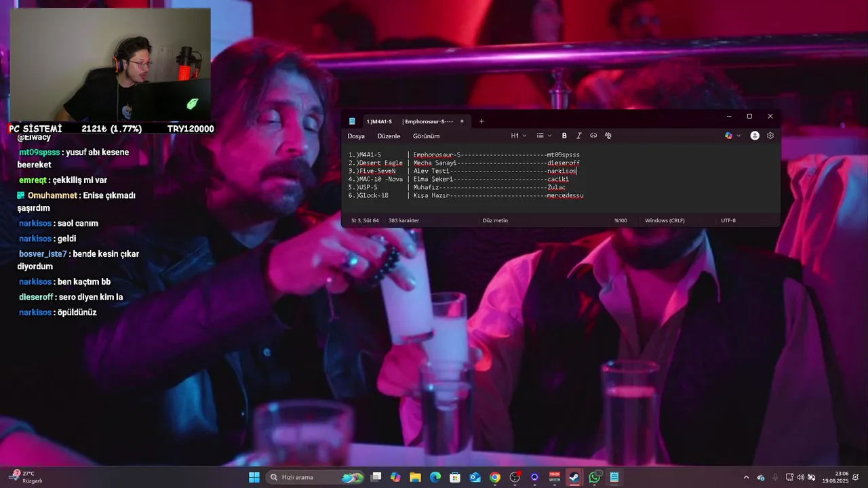Open the purple ring app on taskbar
Viewport: 868px width, 488px height.
pyautogui.click(x=535, y=477)
